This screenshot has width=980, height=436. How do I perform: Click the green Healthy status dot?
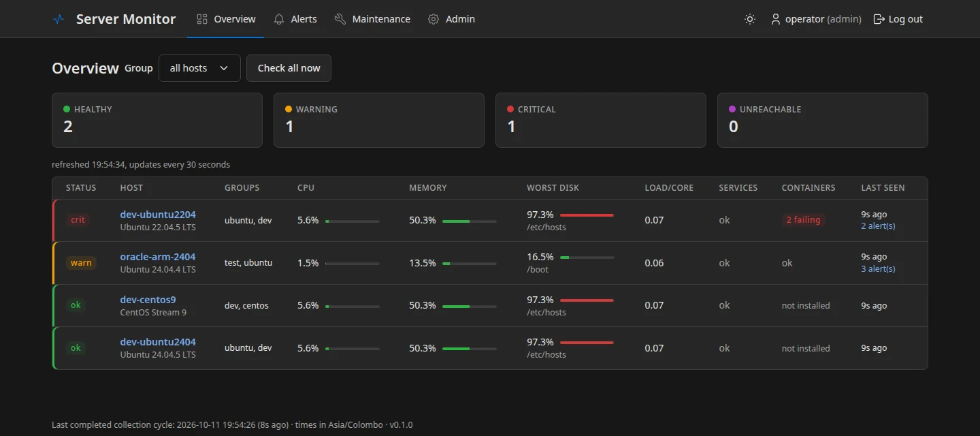(67, 109)
